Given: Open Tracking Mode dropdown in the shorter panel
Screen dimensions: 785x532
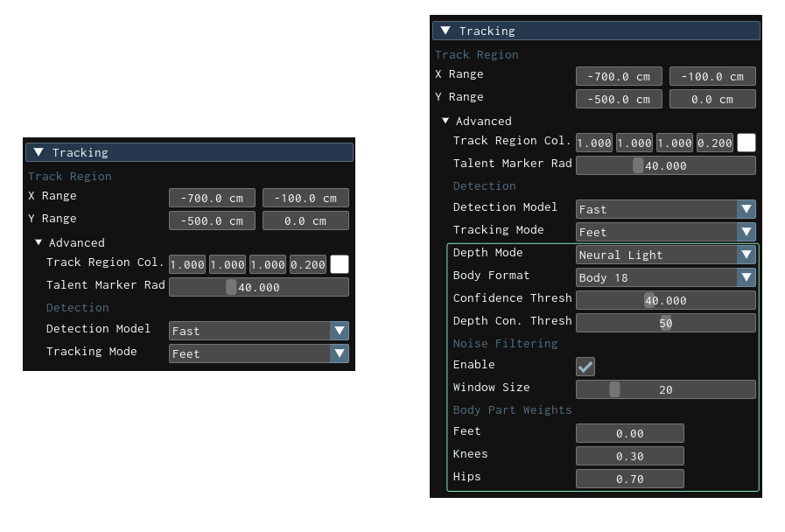Looking at the screenshot, I should pyautogui.click(x=258, y=353).
